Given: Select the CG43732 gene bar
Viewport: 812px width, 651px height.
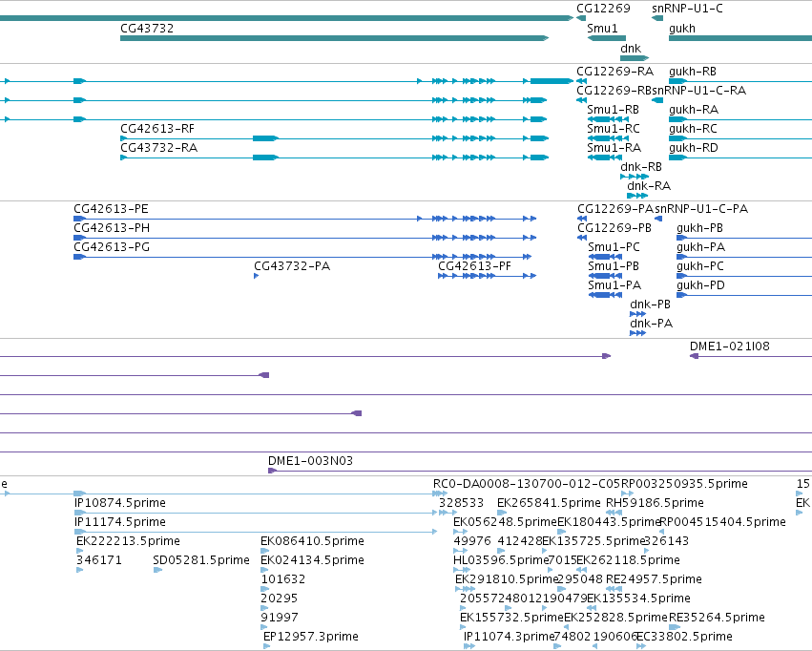Looking at the screenshot, I should [334, 38].
